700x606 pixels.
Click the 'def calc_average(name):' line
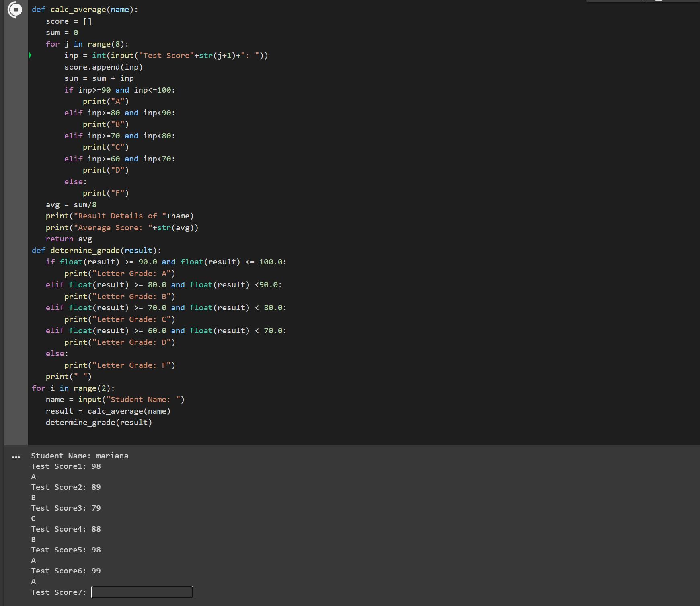coord(84,10)
